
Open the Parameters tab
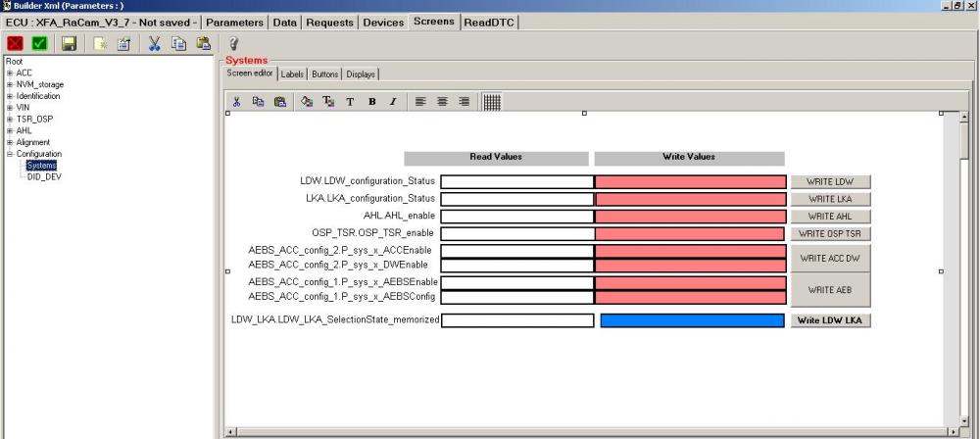point(234,23)
